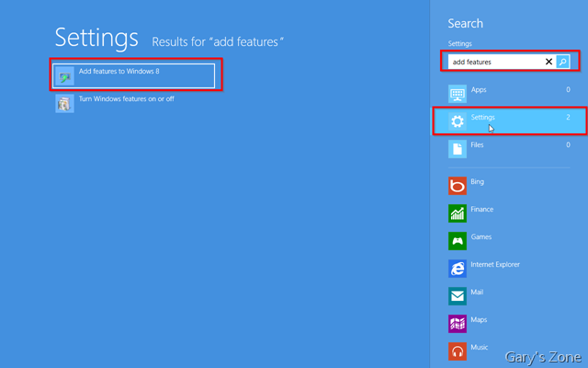Click the Settings gear icon
Viewport: 588px width, 368px height.
tap(458, 121)
